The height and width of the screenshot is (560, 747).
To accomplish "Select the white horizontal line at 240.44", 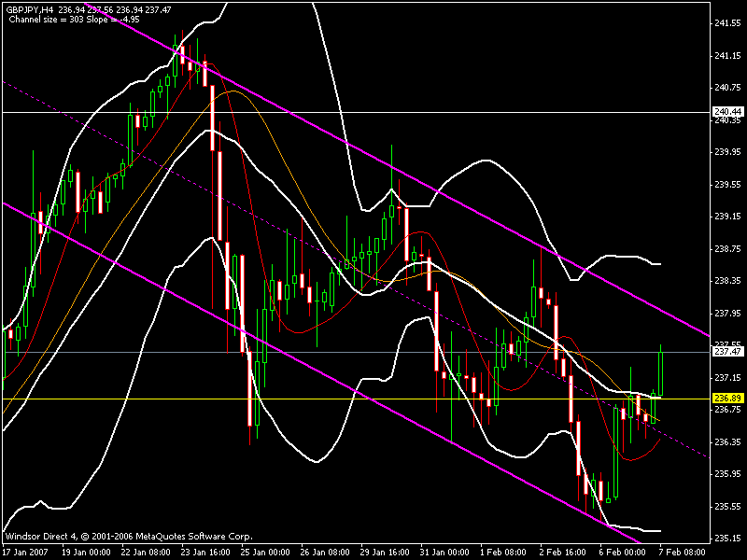I will (357, 112).
